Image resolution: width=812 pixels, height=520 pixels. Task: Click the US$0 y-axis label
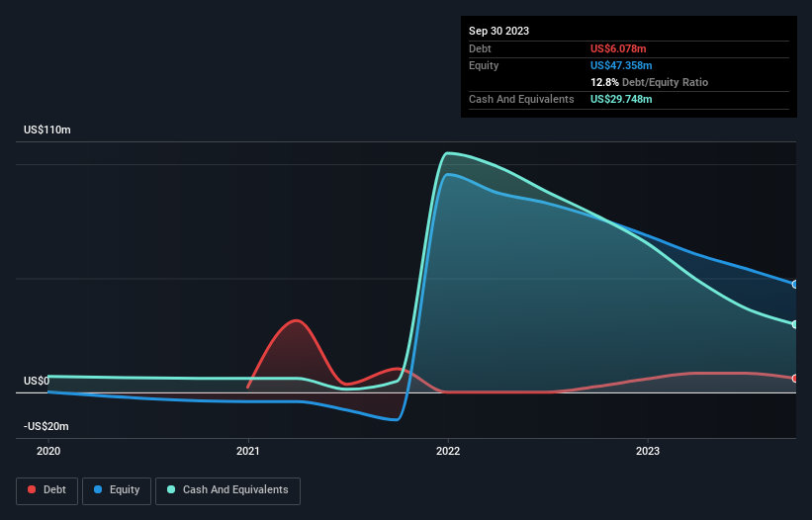[37, 382]
